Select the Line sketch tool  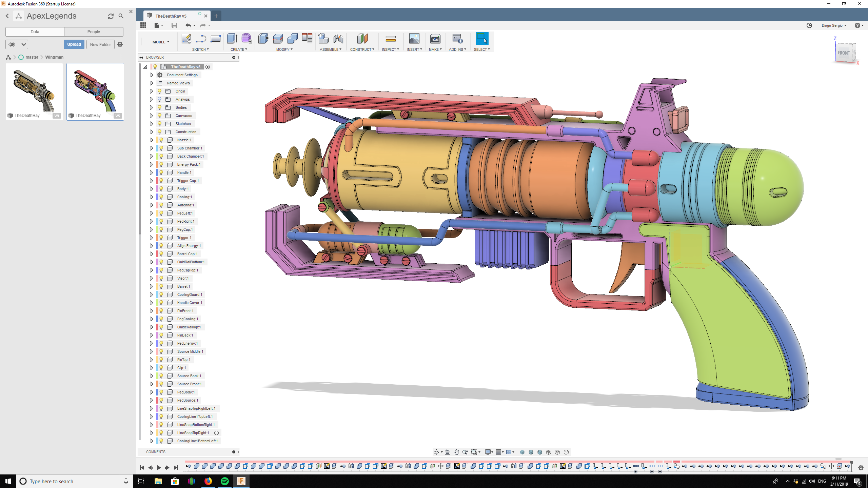click(x=201, y=39)
